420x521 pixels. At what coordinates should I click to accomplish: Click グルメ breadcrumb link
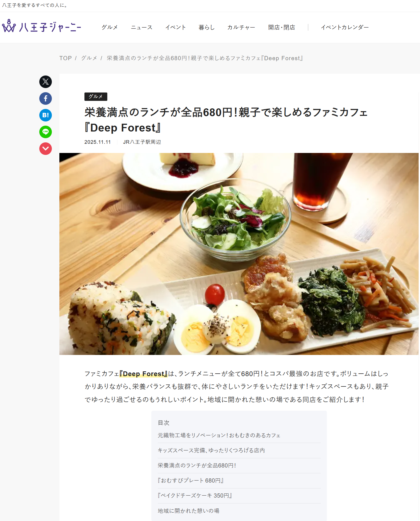[89, 58]
